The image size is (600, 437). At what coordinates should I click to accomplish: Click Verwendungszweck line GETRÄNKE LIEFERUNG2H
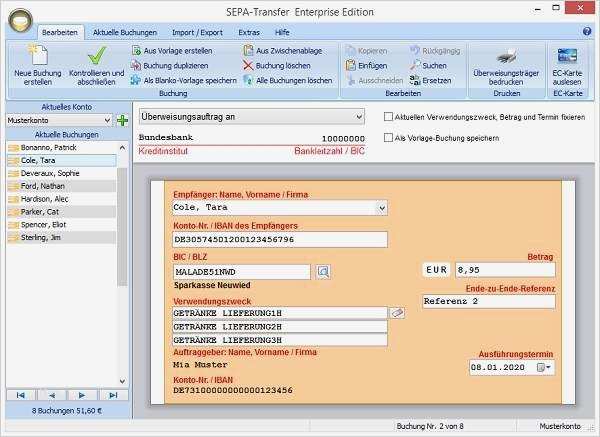280,327
